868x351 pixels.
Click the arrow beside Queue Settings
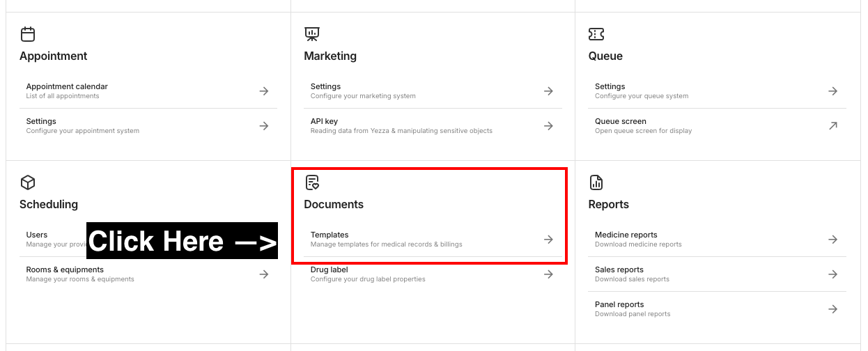tap(832, 91)
